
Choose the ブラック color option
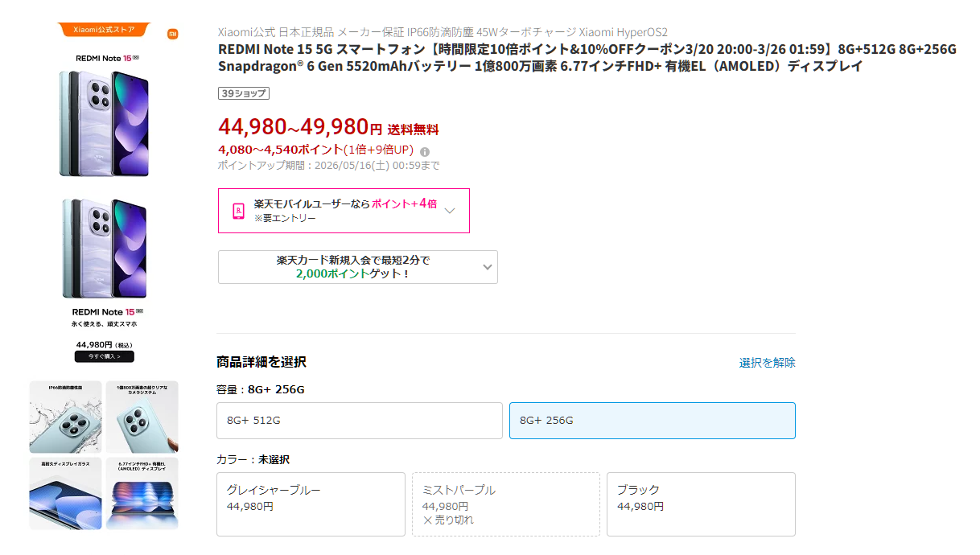coord(700,504)
